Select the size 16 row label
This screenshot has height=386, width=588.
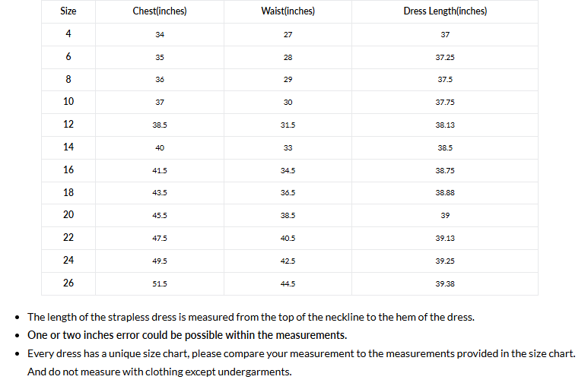(68, 169)
